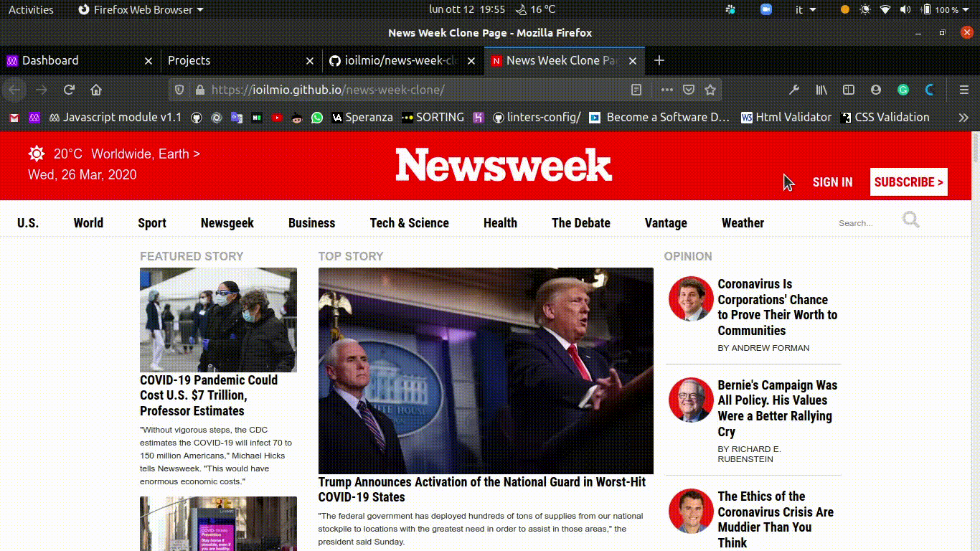
Task: Open the Firefox hamburger menu
Action: click(x=964, y=90)
